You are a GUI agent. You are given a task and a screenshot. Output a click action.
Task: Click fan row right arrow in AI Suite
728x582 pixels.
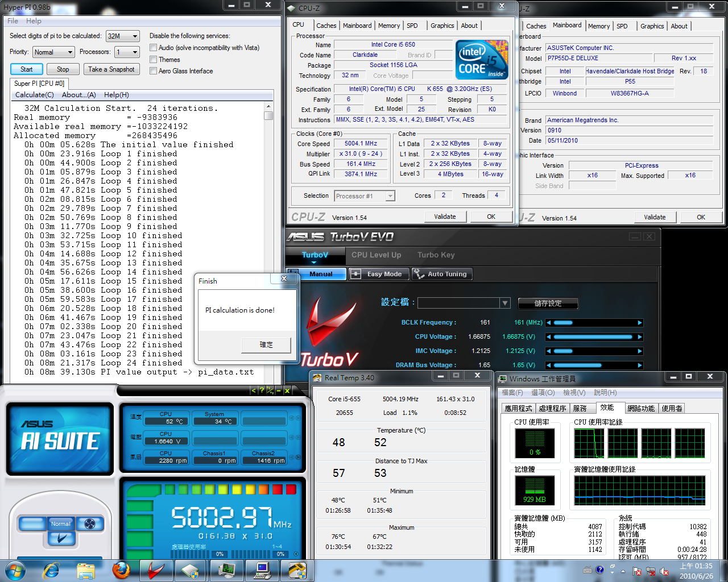click(x=297, y=457)
